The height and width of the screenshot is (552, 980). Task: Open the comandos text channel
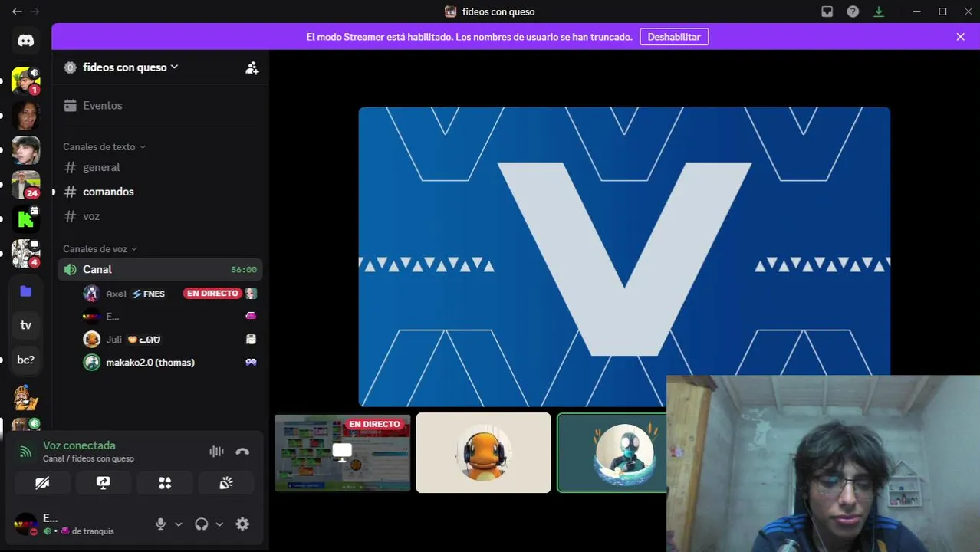pos(160,192)
